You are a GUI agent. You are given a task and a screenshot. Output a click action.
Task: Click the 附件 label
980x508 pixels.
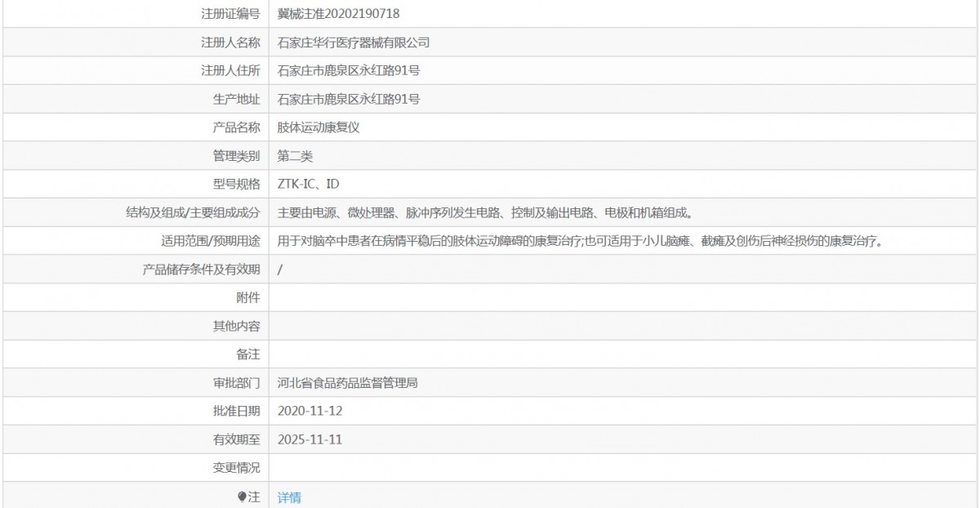click(x=248, y=298)
